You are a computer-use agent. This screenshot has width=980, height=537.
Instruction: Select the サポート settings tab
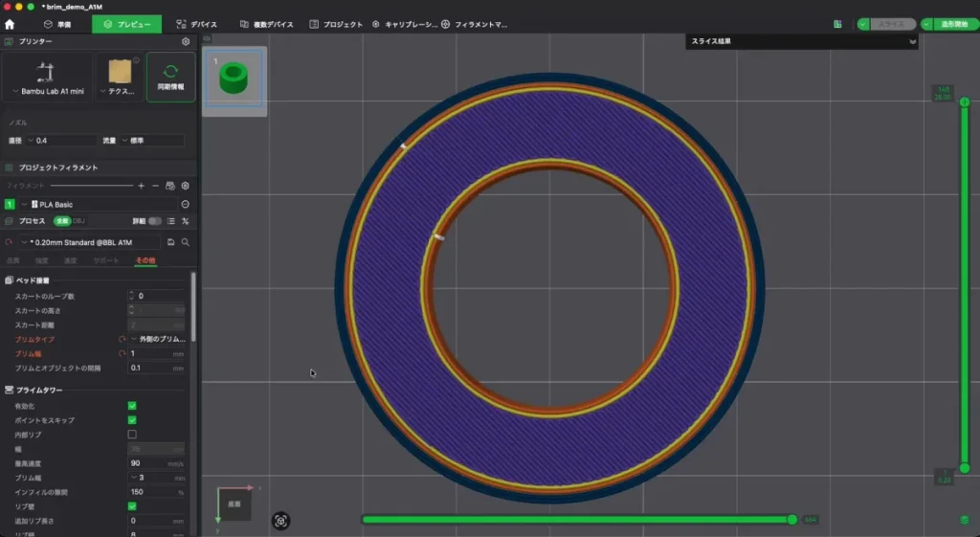[x=105, y=260]
